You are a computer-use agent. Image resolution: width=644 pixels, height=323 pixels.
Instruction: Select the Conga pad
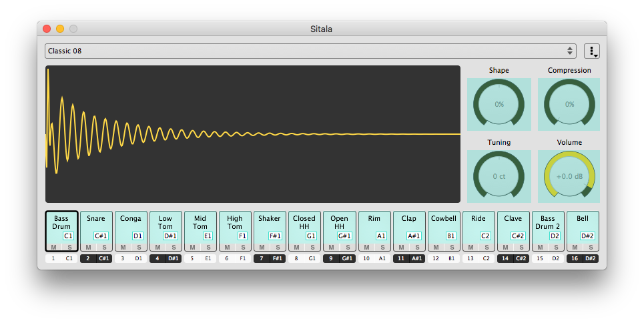131,227
